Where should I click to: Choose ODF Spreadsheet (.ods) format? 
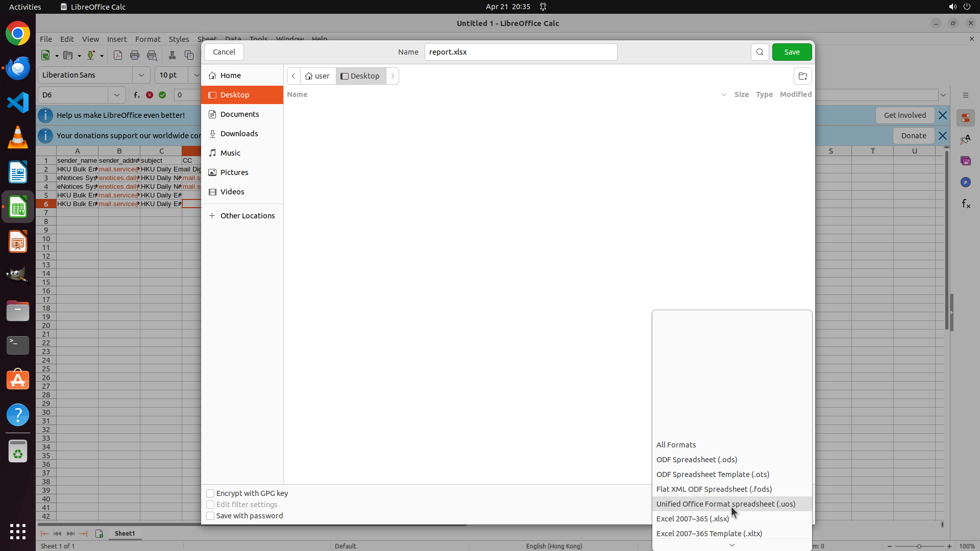pos(696,459)
